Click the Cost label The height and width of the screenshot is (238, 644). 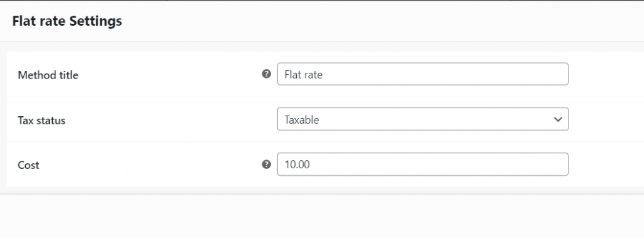coord(28,165)
